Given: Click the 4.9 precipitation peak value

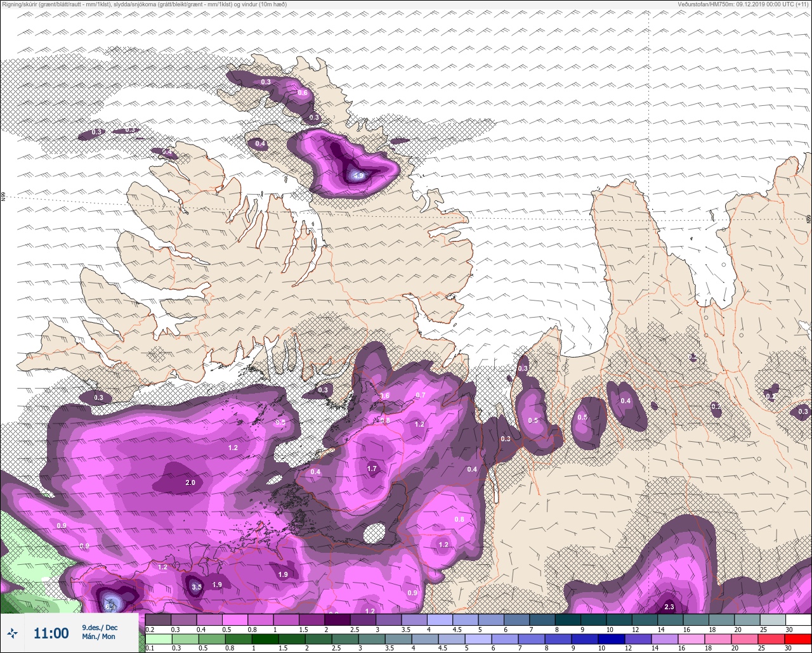Looking at the screenshot, I should pos(358,176).
